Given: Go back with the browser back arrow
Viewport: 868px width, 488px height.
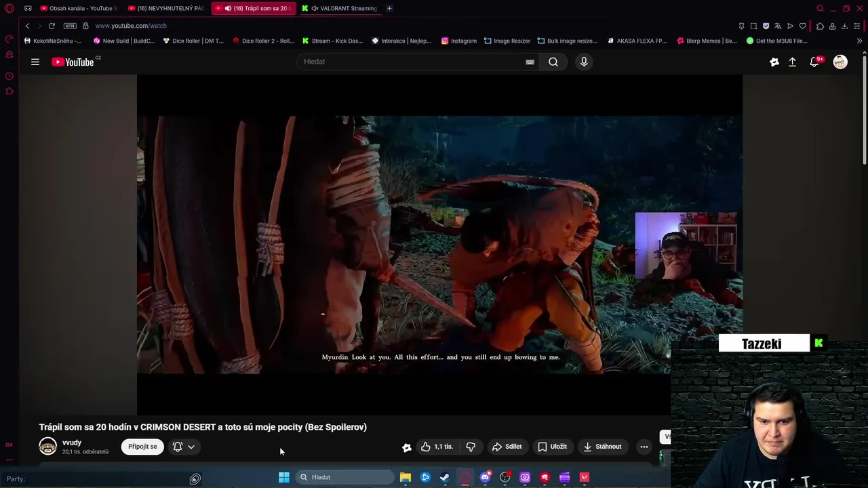Looking at the screenshot, I should (27, 26).
